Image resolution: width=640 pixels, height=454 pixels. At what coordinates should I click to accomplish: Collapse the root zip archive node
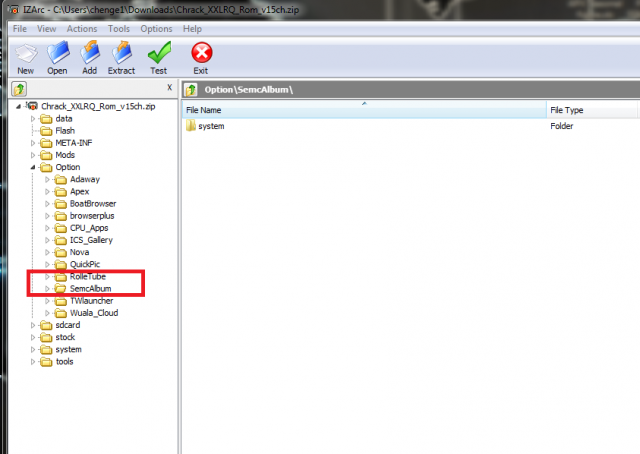coord(18,107)
